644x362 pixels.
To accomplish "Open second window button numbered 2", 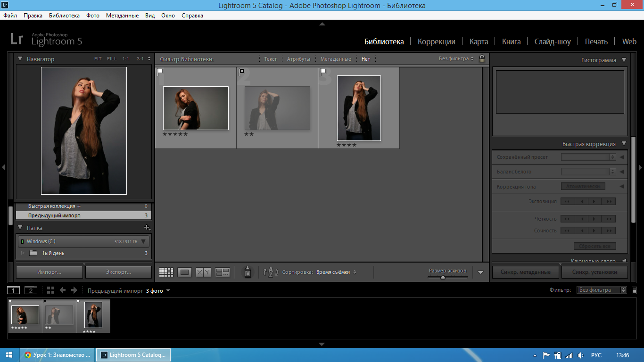I will 31,290.
